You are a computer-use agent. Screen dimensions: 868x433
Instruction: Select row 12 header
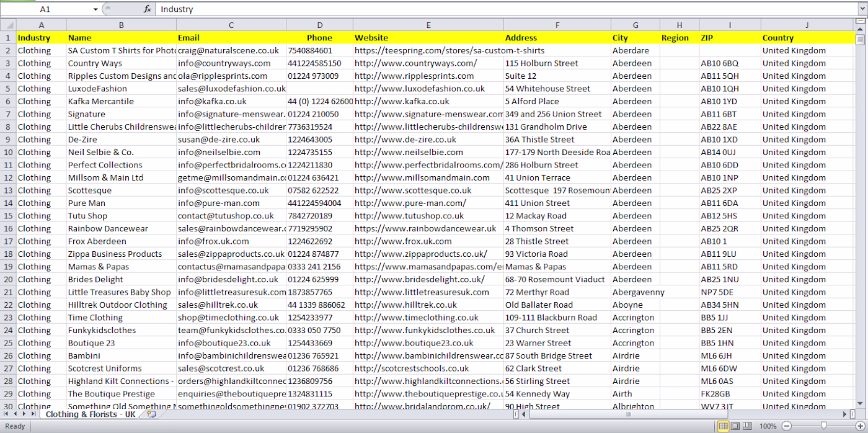click(8, 177)
